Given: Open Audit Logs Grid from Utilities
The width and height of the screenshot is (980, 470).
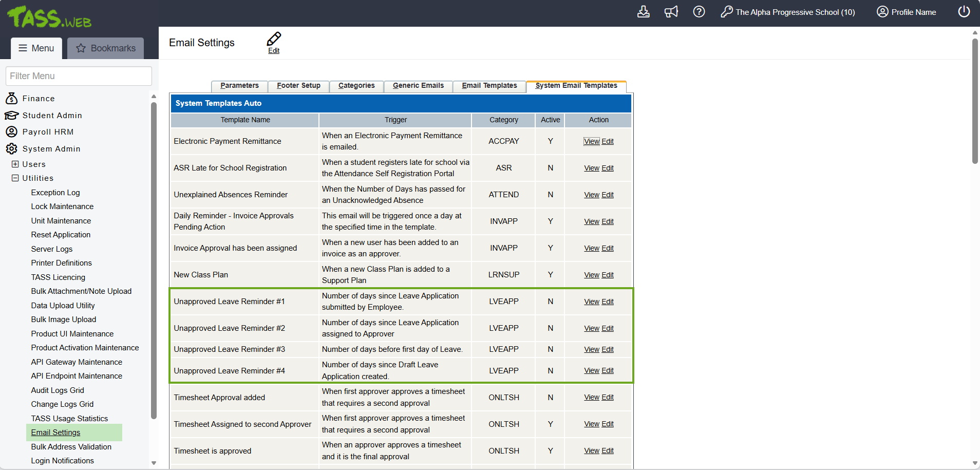Looking at the screenshot, I should [x=58, y=390].
